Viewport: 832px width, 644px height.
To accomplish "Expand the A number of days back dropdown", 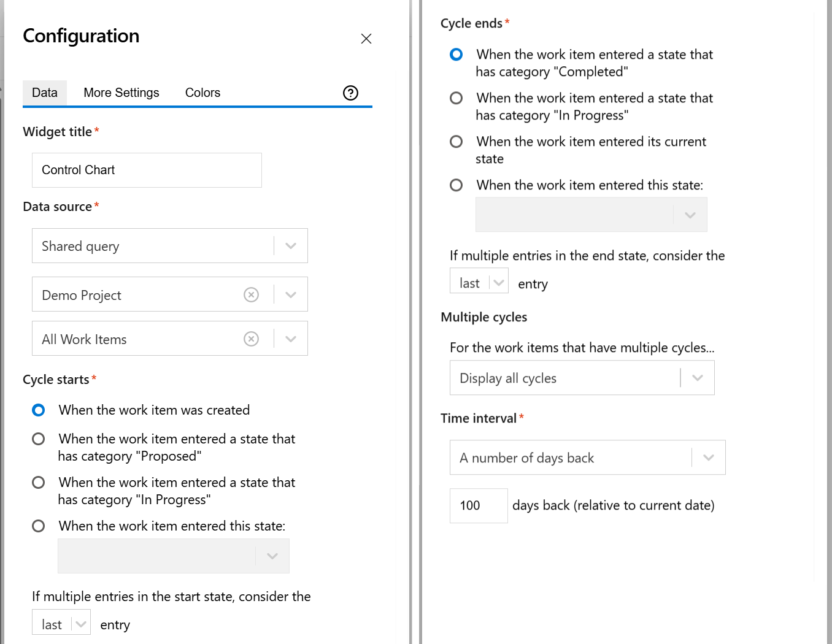I will click(x=708, y=458).
